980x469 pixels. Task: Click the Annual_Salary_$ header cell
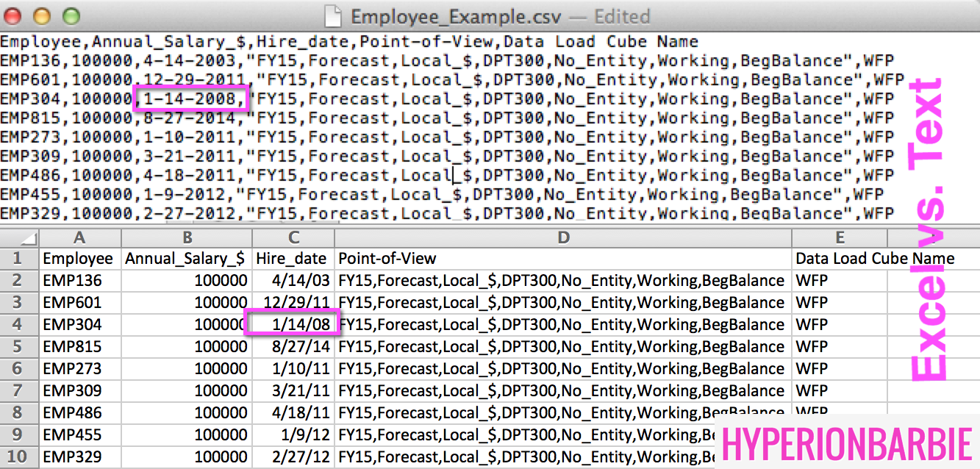click(x=186, y=259)
